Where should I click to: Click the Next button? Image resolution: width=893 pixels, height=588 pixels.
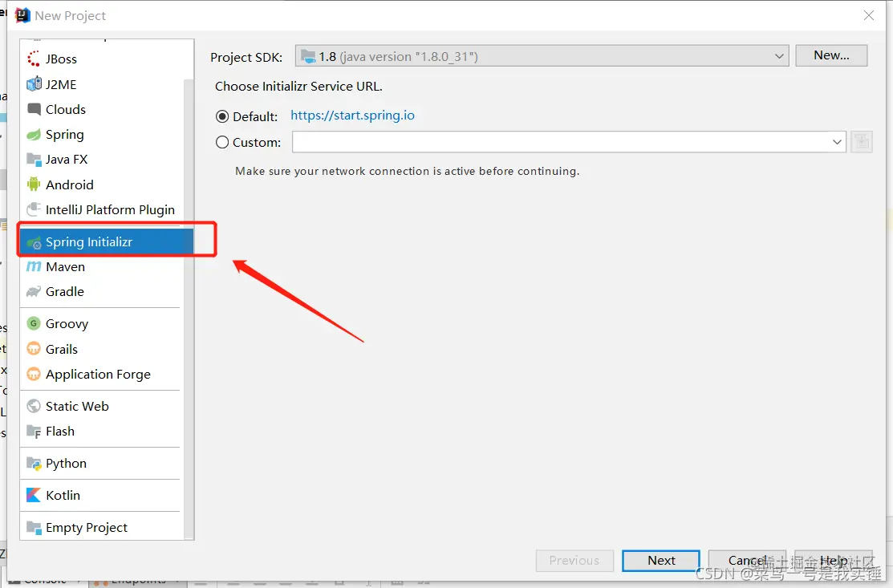(660, 561)
